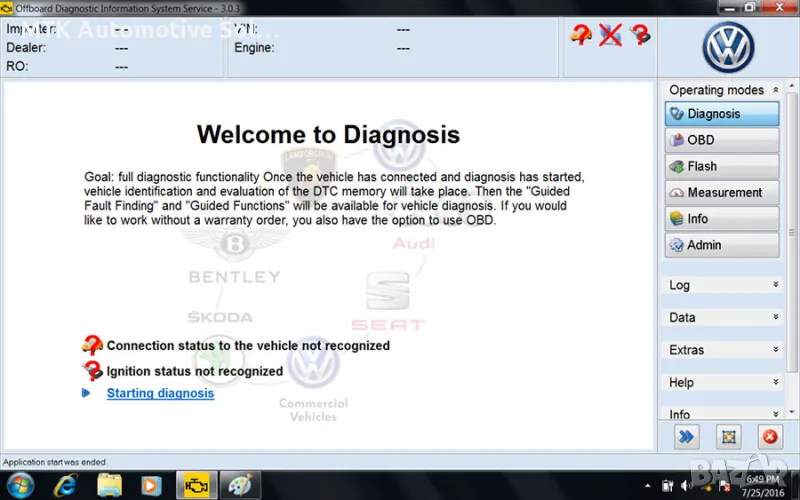Click the ignition key status icon in header
Viewport: 800px width, 500px height.
(x=640, y=36)
